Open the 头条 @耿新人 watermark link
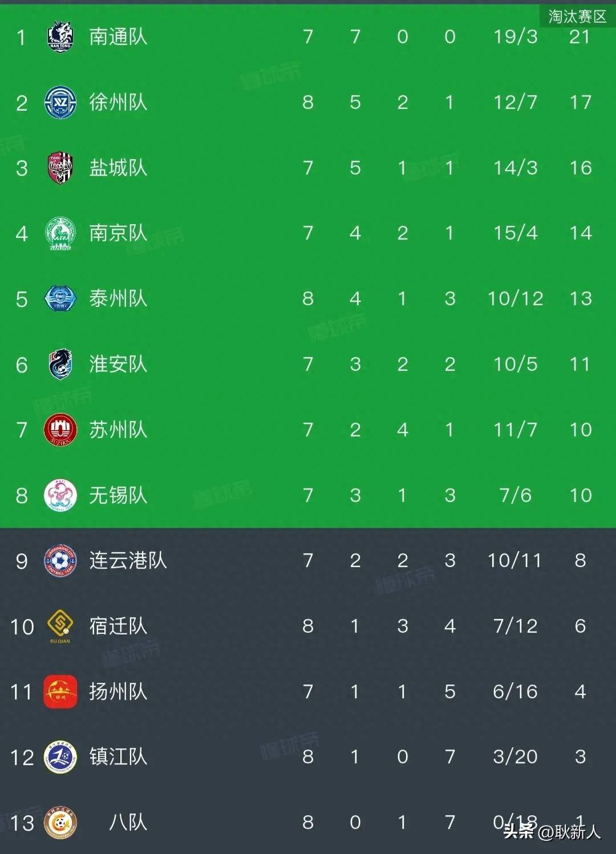The width and height of the screenshot is (616, 854). [552, 832]
